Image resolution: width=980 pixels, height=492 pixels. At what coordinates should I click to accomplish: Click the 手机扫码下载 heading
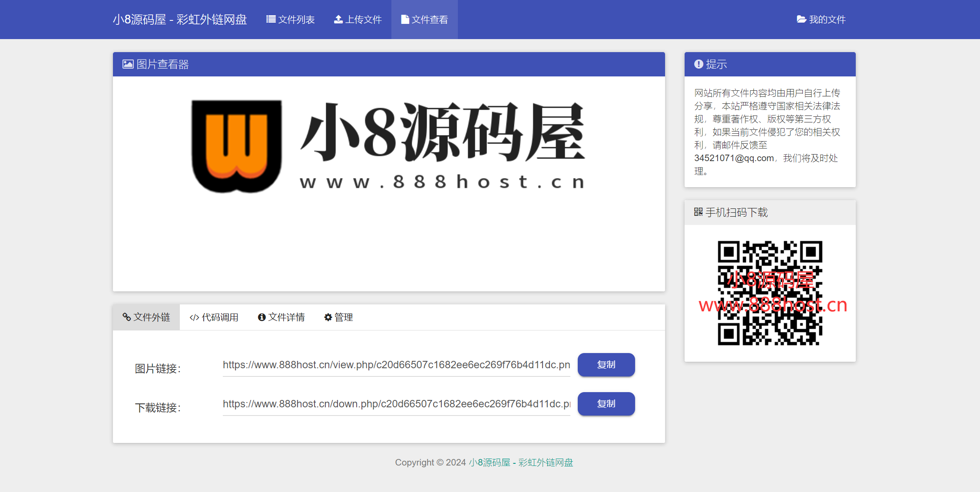click(x=736, y=212)
